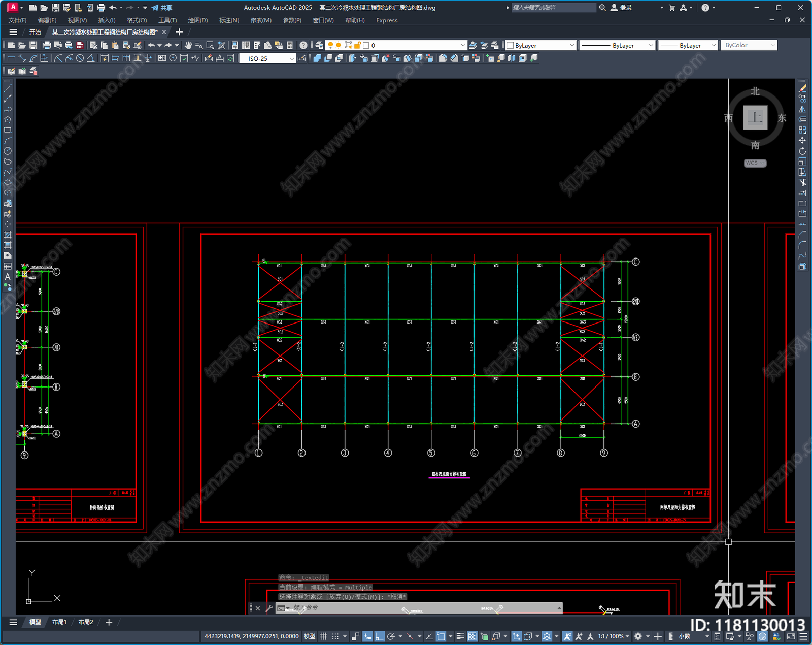Viewport: 812px width, 645px height.
Task: Open the 标注(N) menu
Action: [229, 20]
